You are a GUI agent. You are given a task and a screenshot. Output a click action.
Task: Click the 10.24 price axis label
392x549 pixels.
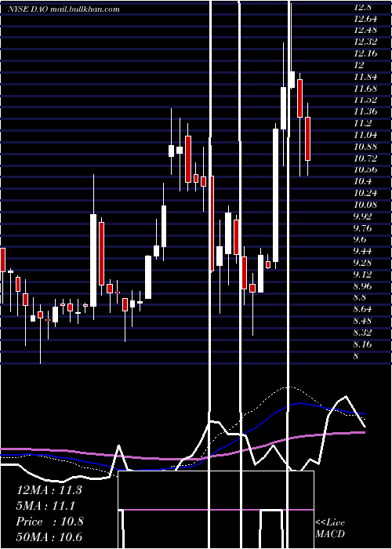click(365, 193)
